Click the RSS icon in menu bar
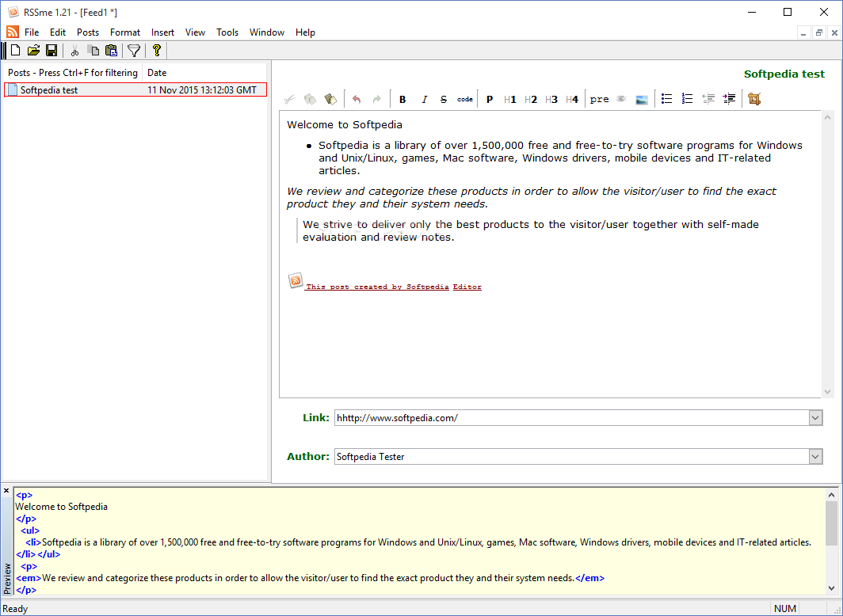The image size is (843, 616). click(13, 32)
